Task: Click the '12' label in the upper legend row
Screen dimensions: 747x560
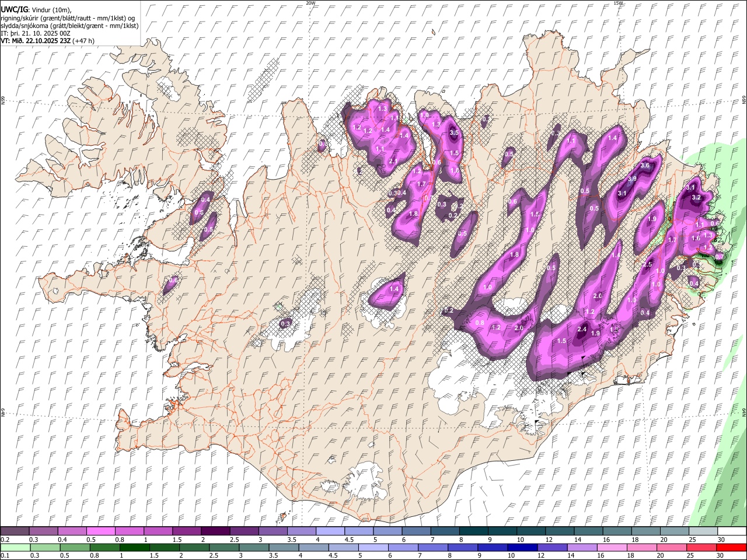Action: 549,540
